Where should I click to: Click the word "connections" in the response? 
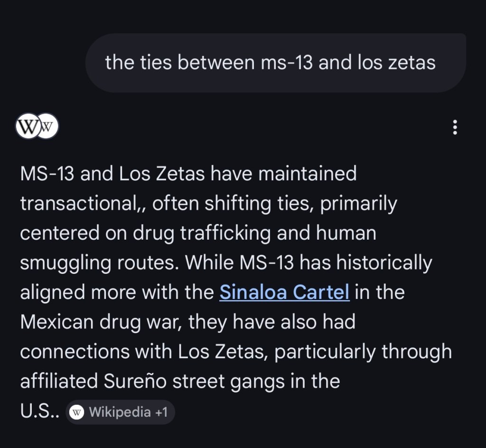pyautogui.click(x=74, y=352)
